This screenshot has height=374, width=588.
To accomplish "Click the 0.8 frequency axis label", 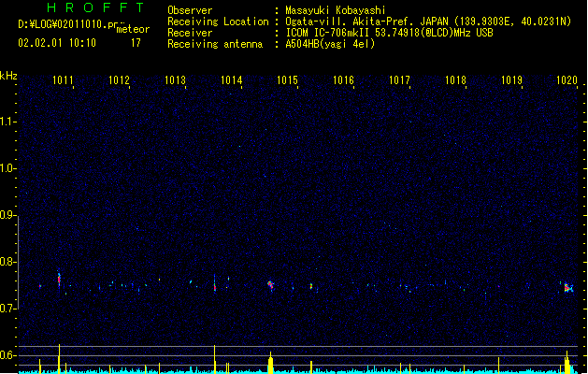I will (7, 262).
